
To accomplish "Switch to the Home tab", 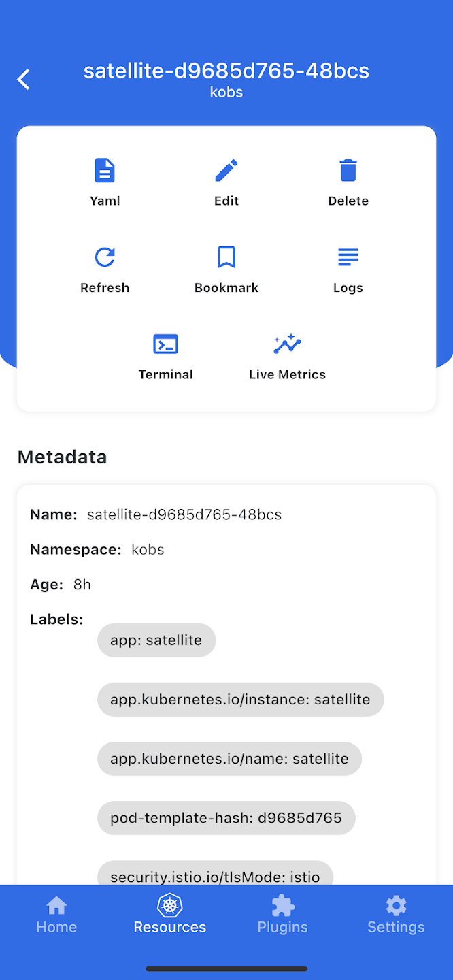I will click(x=56, y=915).
